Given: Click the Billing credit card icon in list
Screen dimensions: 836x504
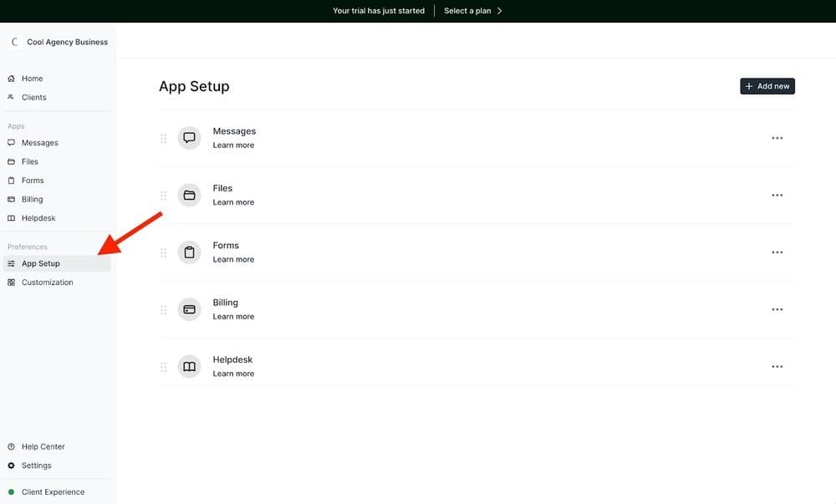Looking at the screenshot, I should tap(190, 309).
